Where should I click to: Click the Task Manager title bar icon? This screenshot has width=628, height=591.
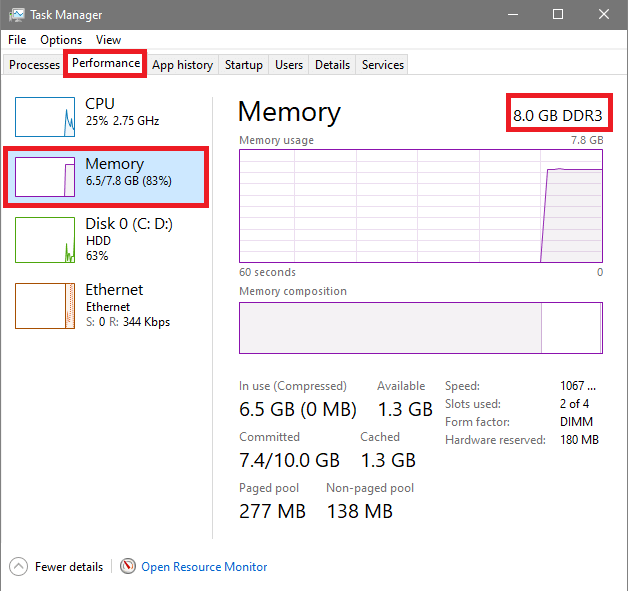click(17, 15)
